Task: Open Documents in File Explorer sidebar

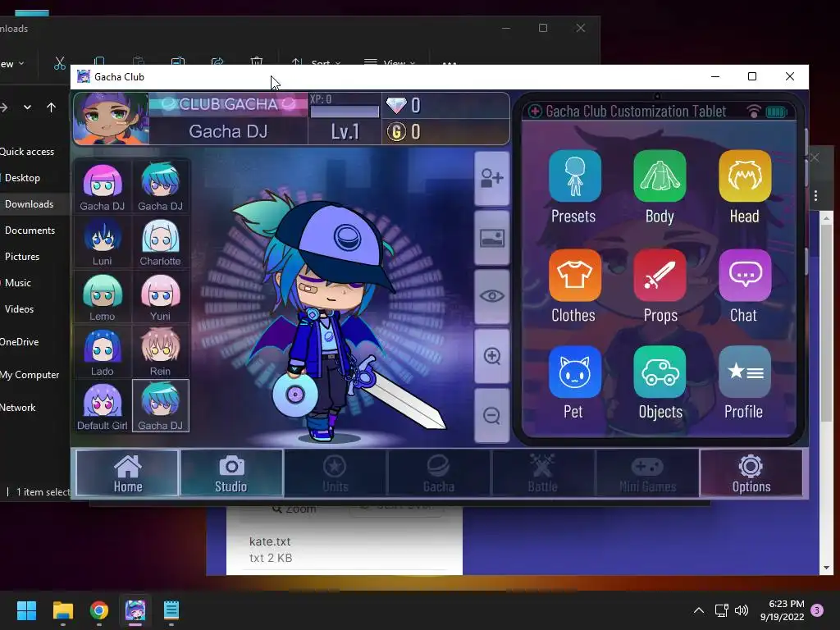Action: click(x=30, y=231)
